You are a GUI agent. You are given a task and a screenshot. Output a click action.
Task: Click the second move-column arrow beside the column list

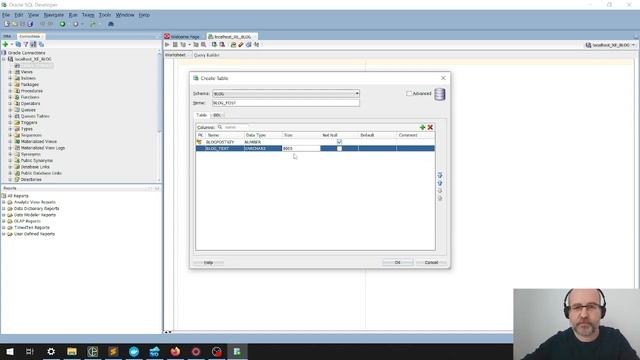[440, 183]
